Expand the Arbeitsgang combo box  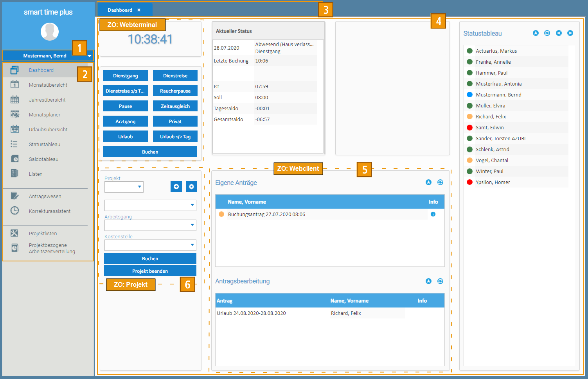pos(192,225)
